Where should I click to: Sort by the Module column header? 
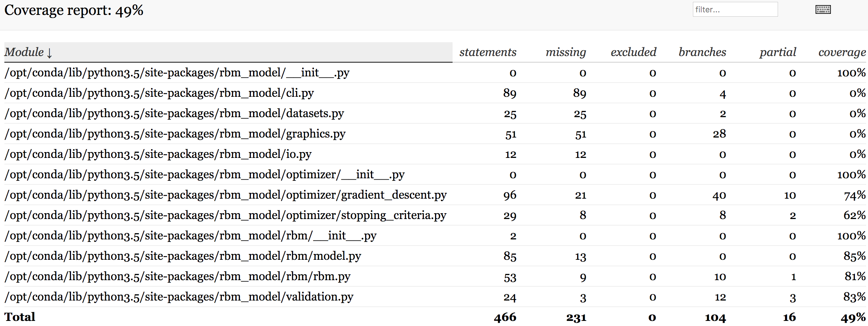(x=228, y=52)
